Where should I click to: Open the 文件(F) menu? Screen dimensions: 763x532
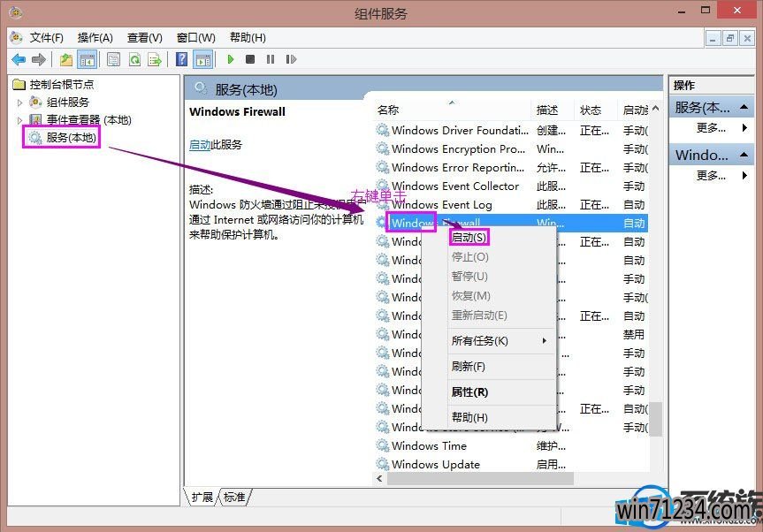click(x=47, y=38)
